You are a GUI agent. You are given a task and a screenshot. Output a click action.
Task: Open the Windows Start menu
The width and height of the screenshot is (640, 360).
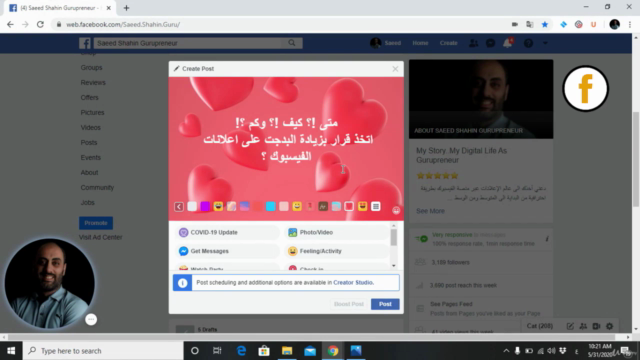[11, 351]
